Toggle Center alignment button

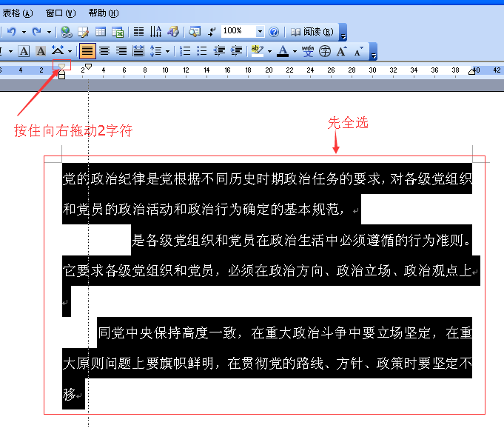[104, 51]
